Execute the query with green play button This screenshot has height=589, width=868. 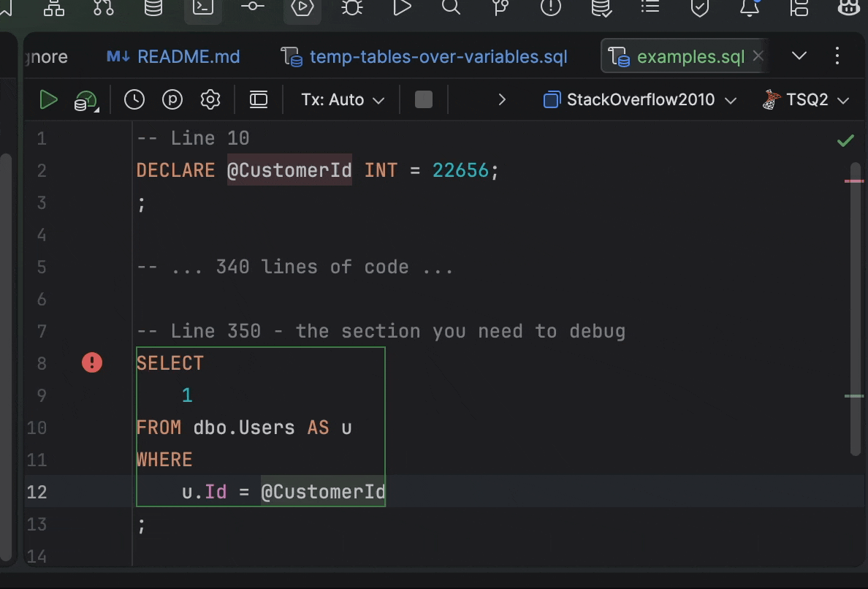(x=49, y=100)
